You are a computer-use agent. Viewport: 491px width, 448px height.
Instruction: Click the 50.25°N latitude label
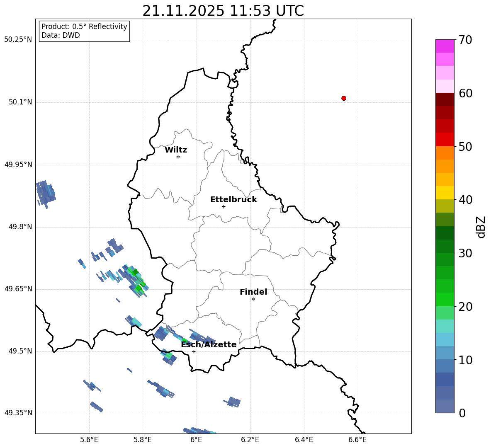click(18, 40)
